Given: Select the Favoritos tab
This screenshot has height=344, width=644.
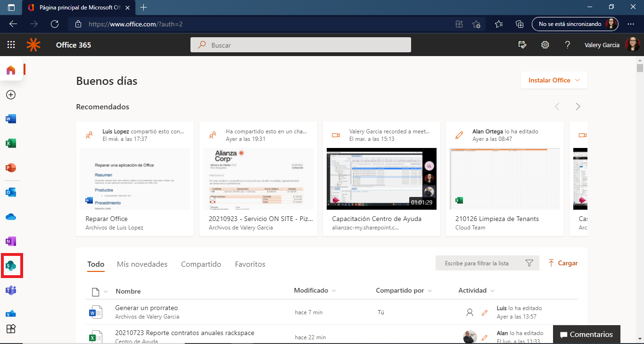Looking at the screenshot, I should (x=250, y=264).
